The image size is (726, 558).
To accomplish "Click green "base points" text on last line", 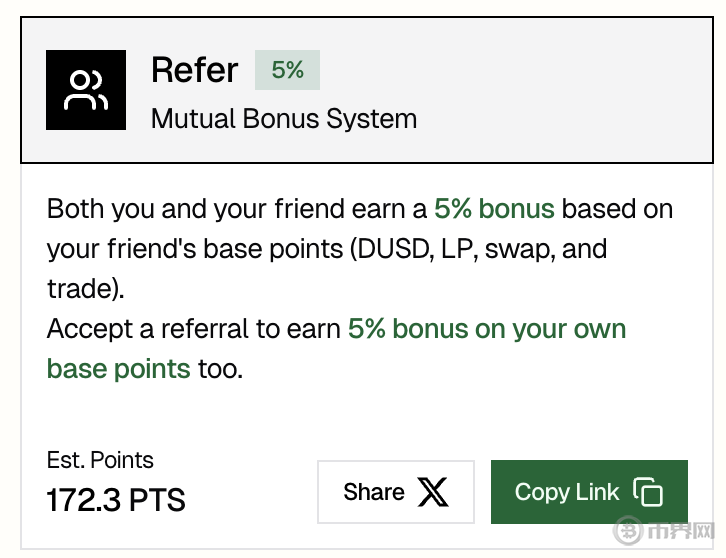I will coord(118,368).
